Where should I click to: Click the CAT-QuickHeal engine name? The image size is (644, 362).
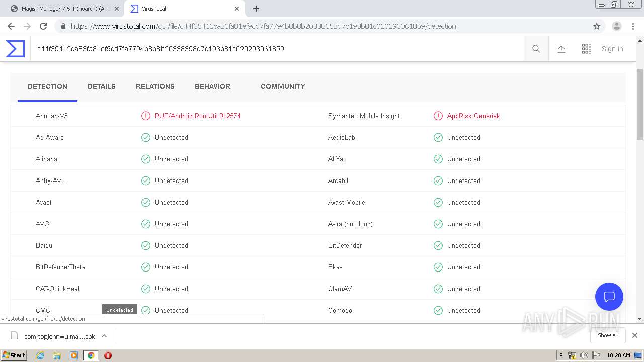click(x=57, y=289)
